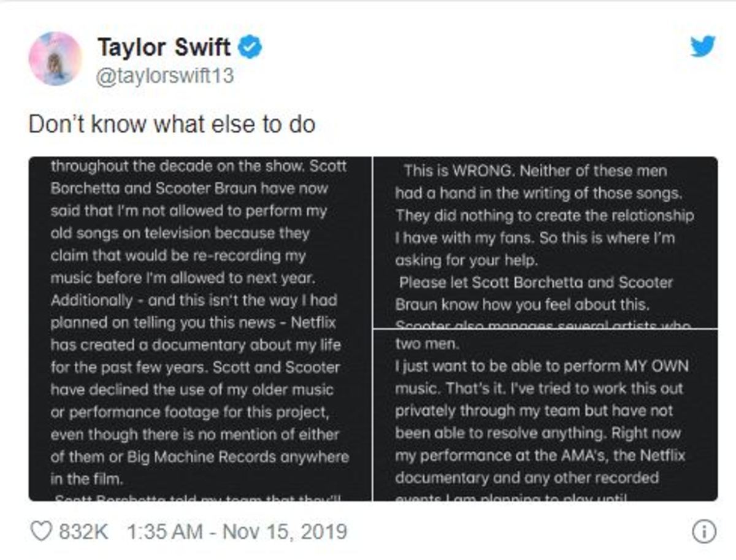This screenshot has width=736, height=560.
Task: Click the blue verified badge
Action: (250, 47)
